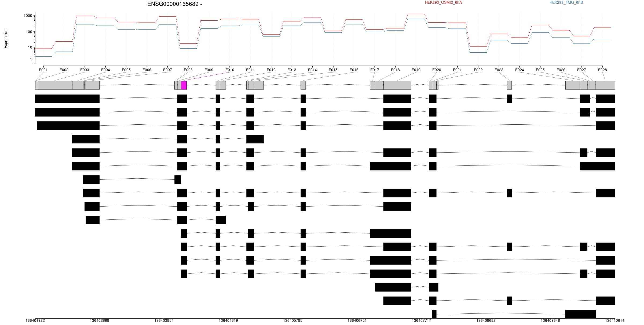Click exon label E014

(312, 70)
